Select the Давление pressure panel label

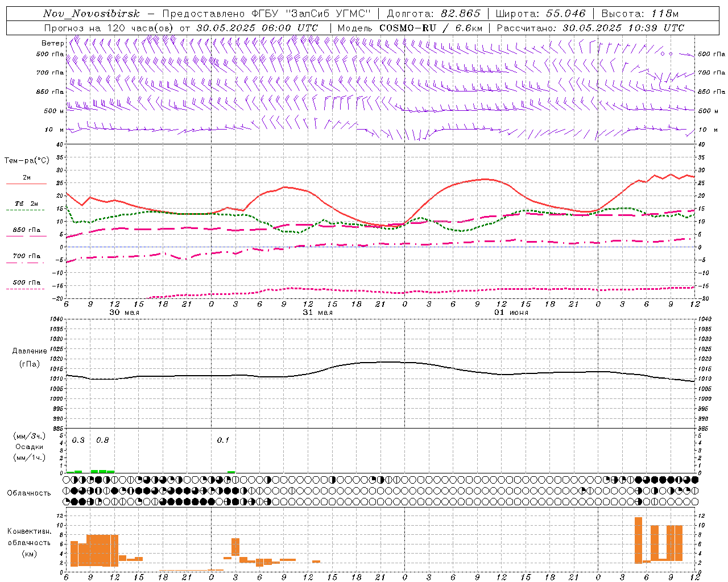click(29, 351)
